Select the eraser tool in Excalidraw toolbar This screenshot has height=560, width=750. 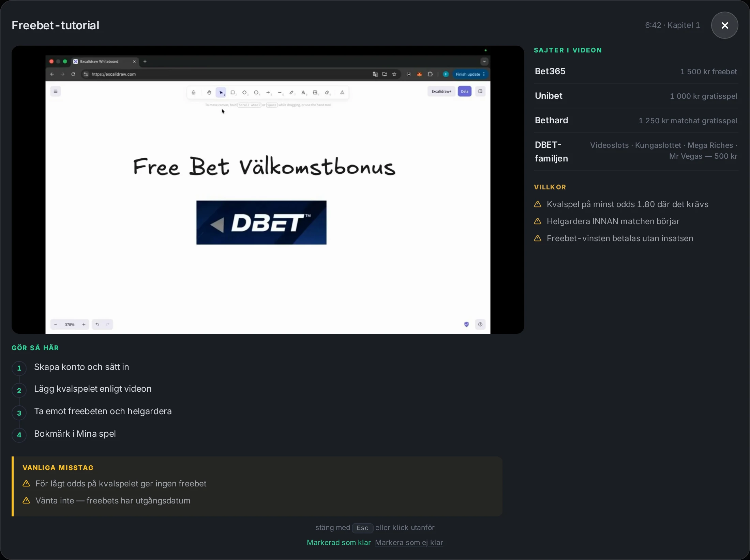coord(327,92)
